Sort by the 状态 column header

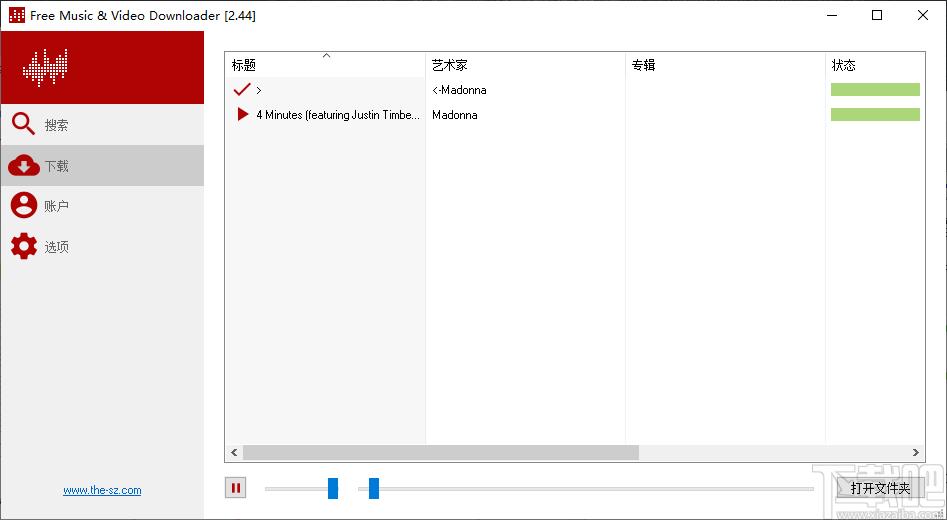(x=875, y=65)
